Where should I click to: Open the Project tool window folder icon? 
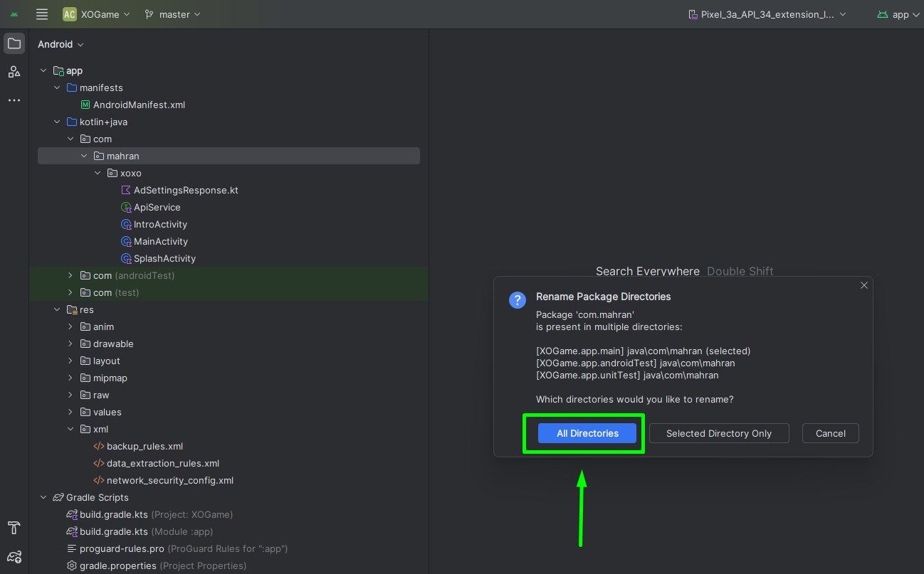[14, 43]
